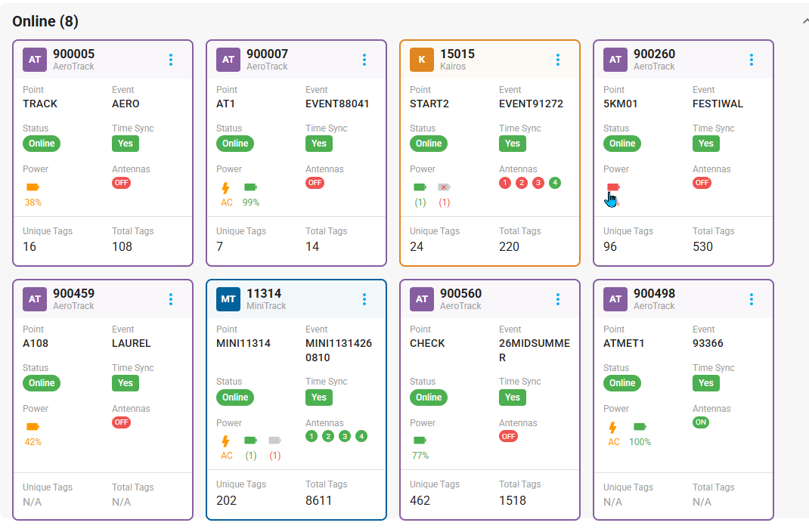Click the red low battery icon on 900260

[x=613, y=187]
